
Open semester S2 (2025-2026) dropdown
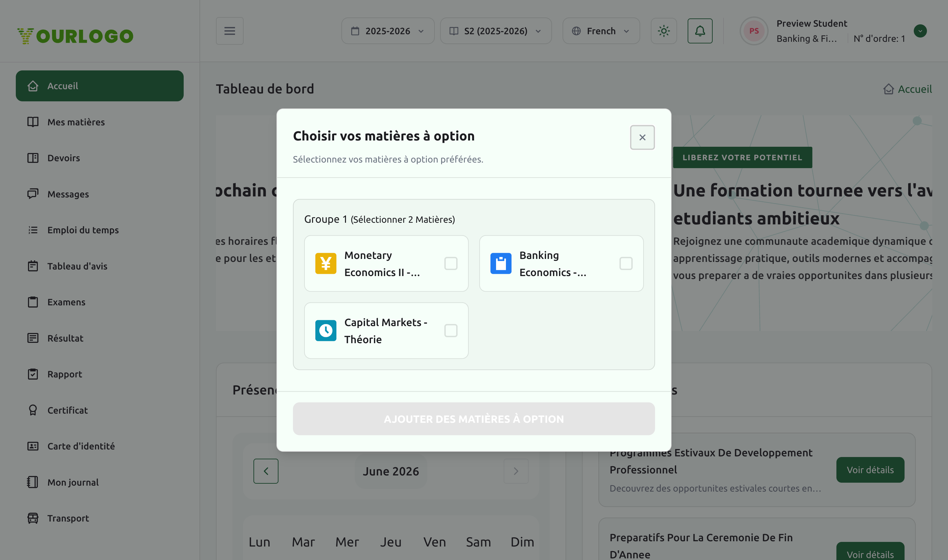(x=496, y=31)
